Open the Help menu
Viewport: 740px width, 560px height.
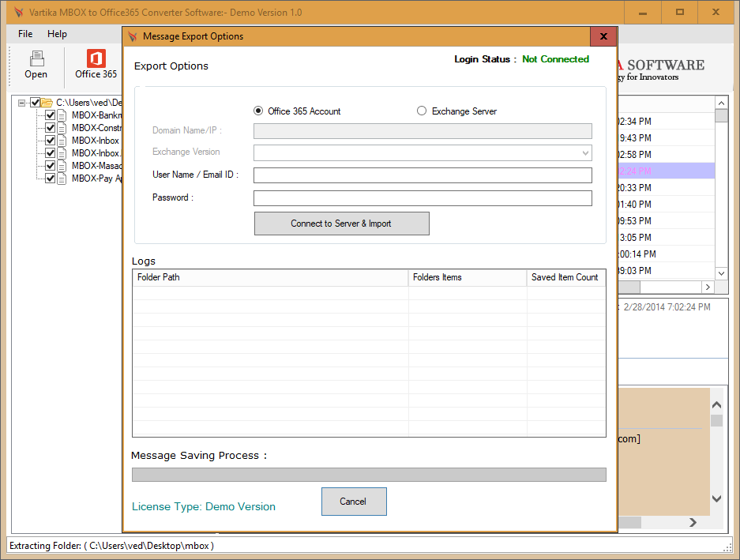(x=57, y=34)
